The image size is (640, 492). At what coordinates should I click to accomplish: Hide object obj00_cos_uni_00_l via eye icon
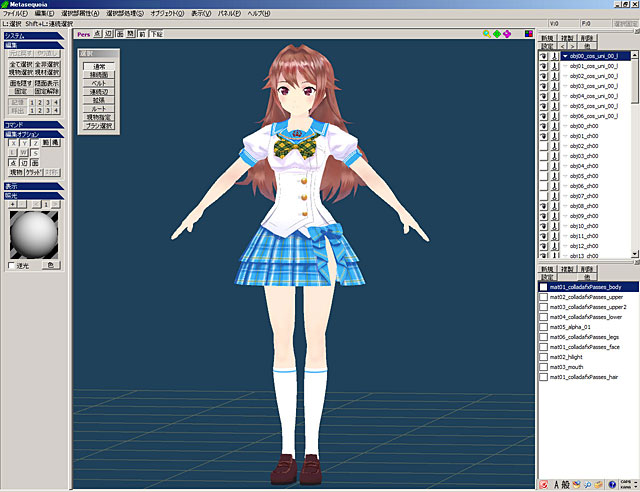tap(544, 56)
